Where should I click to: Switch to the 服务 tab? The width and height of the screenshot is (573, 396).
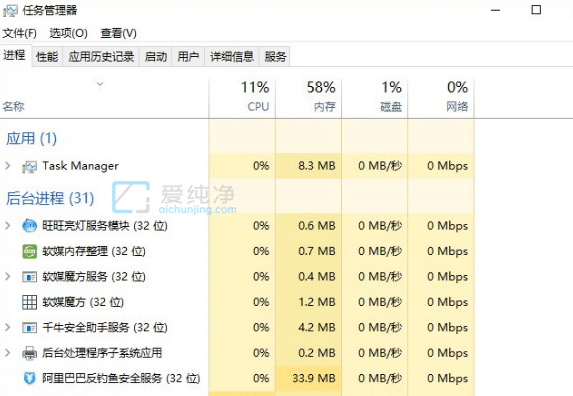pyautogui.click(x=275, y=57)
